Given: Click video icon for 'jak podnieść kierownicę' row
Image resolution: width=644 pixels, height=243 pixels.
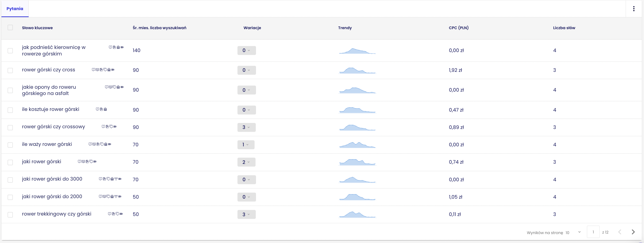Looking at the screenshot, I should pos(122,47).
